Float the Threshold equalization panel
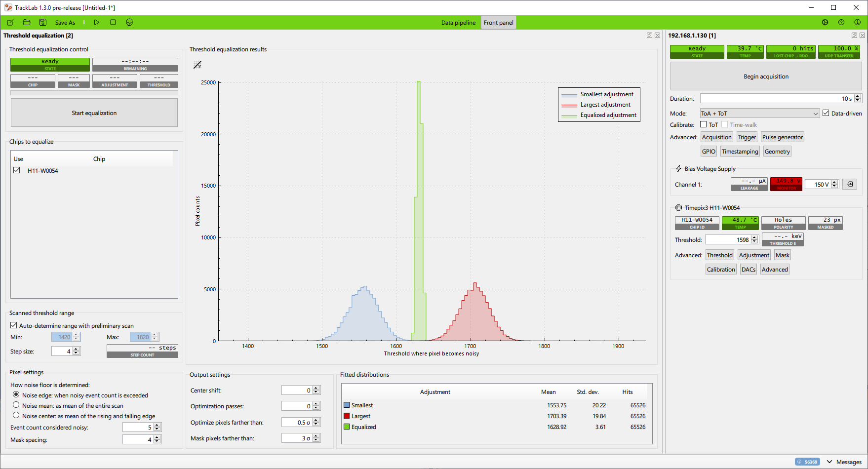The image size is (868, 469). tap(649, 36)
